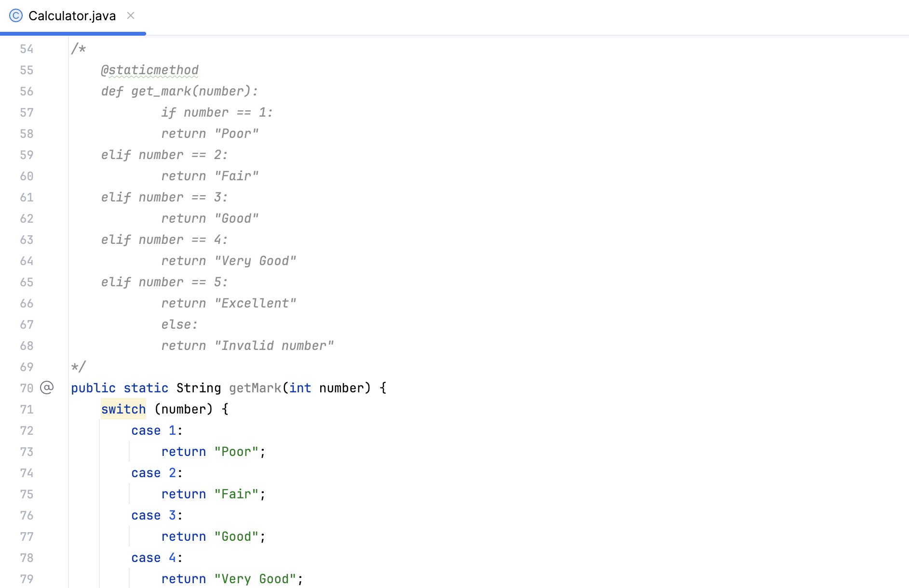Select the Calculator.java editor tab
This screenshot has width=909, height=588.
coord(72,15)
